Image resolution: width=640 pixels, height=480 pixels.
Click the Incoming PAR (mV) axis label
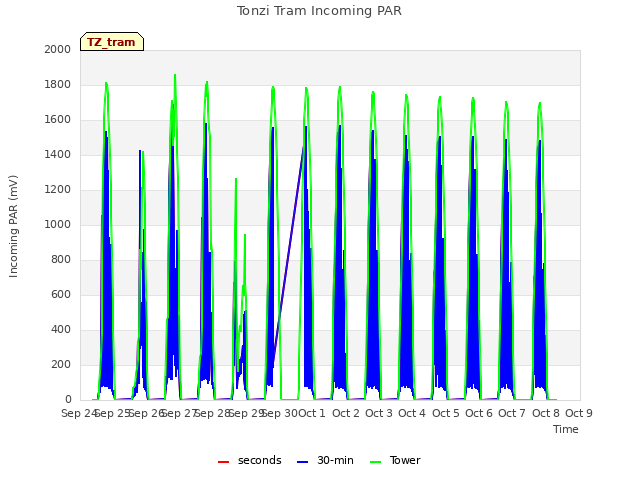(13, 226)
